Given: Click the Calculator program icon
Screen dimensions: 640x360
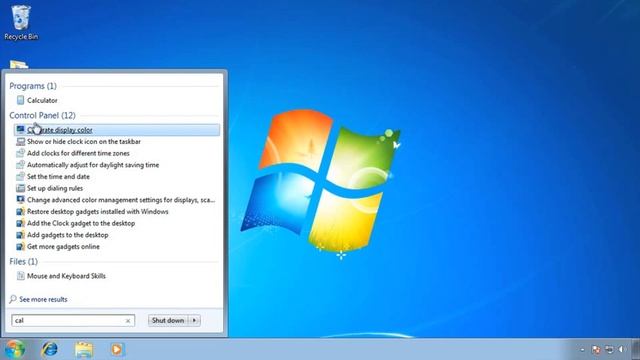Looking at the screenshot, I should 20,100.
